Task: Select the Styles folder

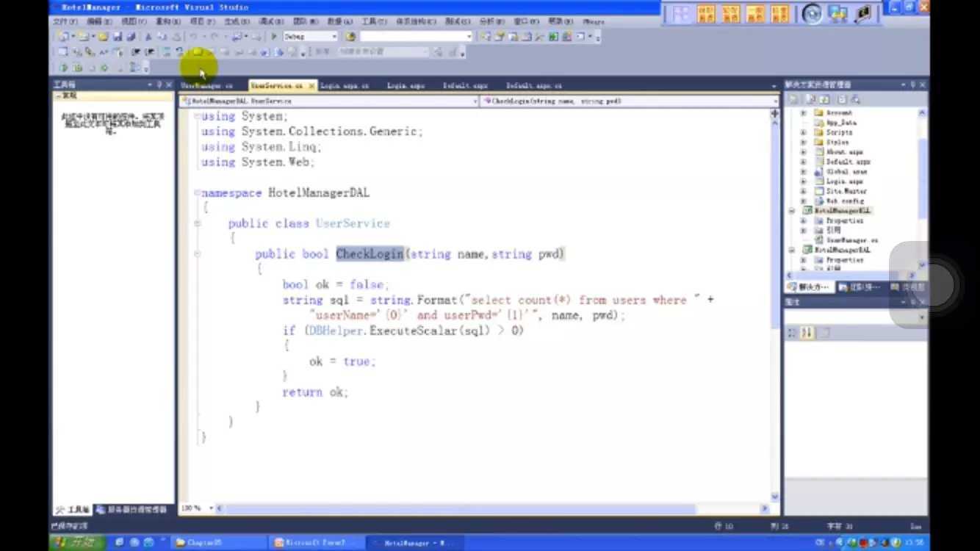Action: point(837,143)
